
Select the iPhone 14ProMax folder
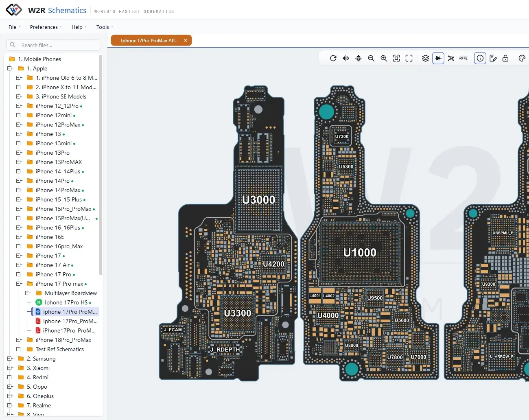click(55, 190)
